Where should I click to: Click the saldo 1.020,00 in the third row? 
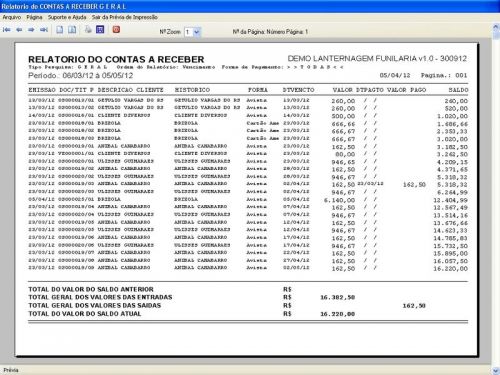(x=452, y=116)
